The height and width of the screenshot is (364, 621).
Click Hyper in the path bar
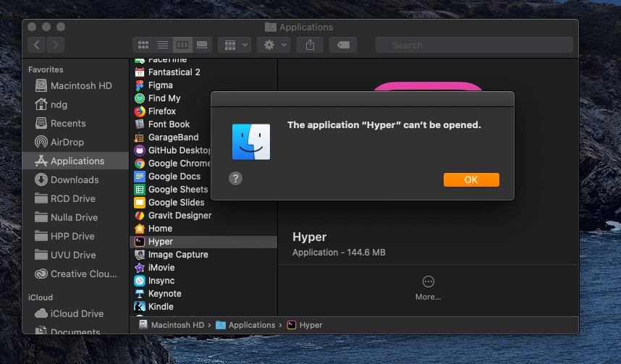coord(305,325)
